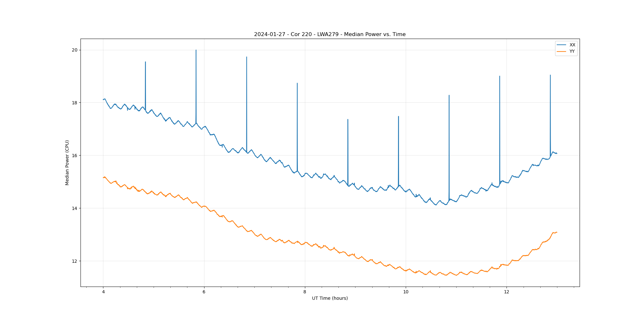The width and height of the screenshot is (644, 322).
Task: Click the blue XX line sample in legend
Action: (562, 45)
